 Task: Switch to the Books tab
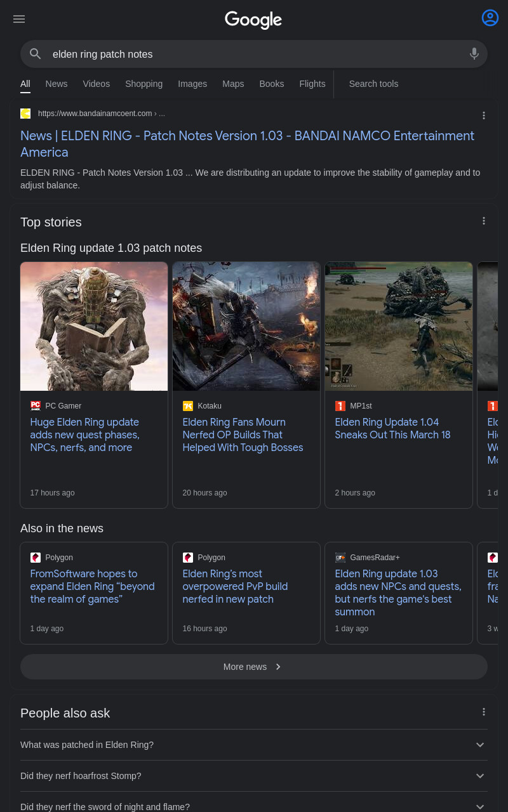[272, 84]
